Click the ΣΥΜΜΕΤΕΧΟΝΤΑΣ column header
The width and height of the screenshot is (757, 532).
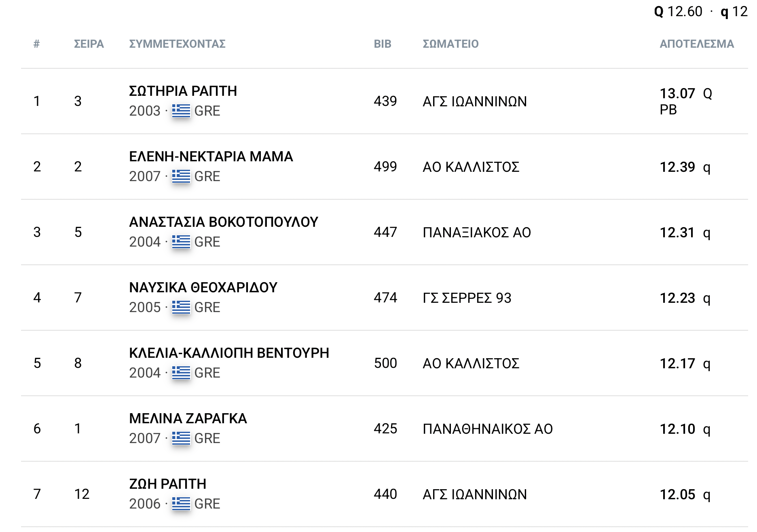pyautogui.click(x=177, y=44)
